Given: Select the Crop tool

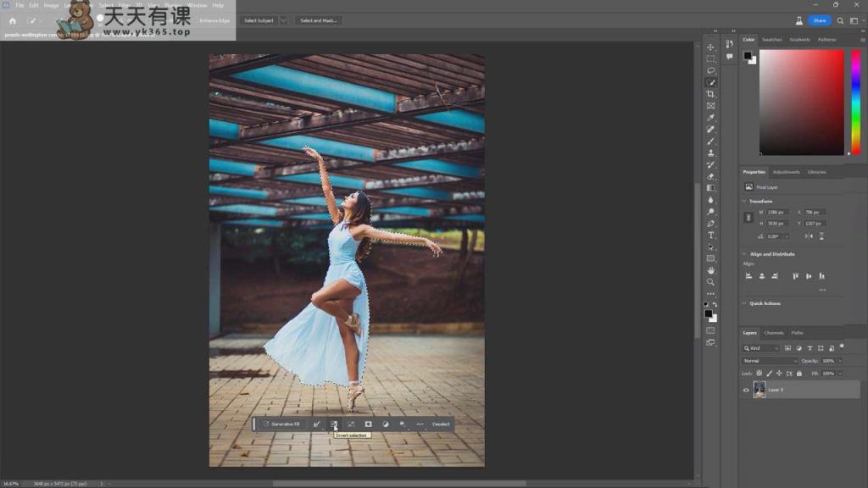Looking at the screenshot, I should [x=711, y=94].
